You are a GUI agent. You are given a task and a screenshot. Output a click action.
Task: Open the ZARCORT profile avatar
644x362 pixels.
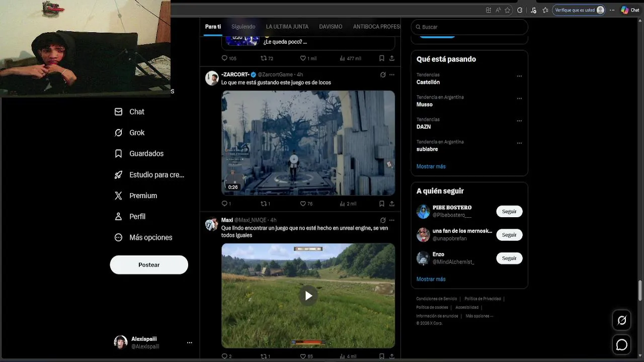pos(212,78)
